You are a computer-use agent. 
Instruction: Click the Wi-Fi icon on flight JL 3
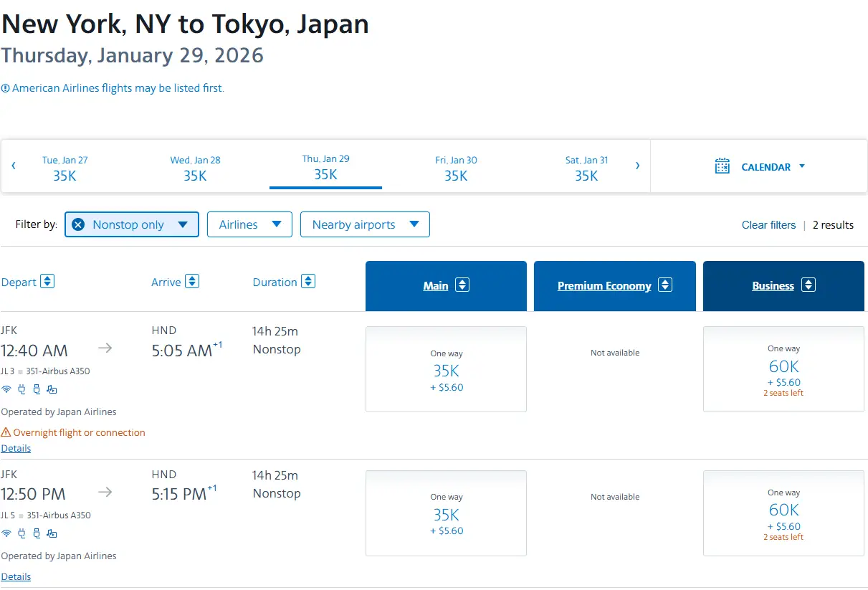pos(6,389)
